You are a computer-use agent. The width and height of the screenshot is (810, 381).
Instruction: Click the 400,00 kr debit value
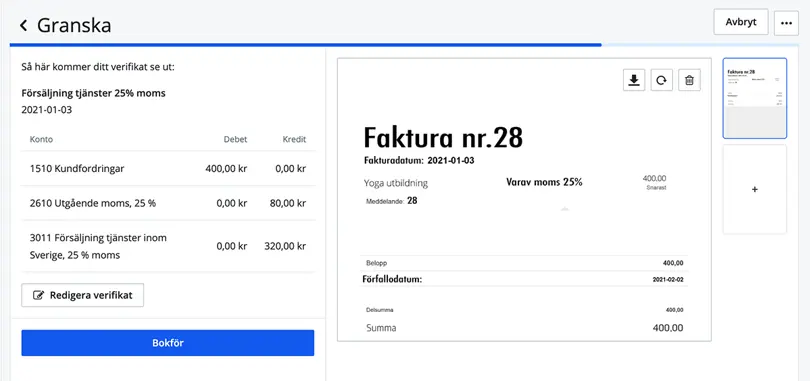[226, 168]
